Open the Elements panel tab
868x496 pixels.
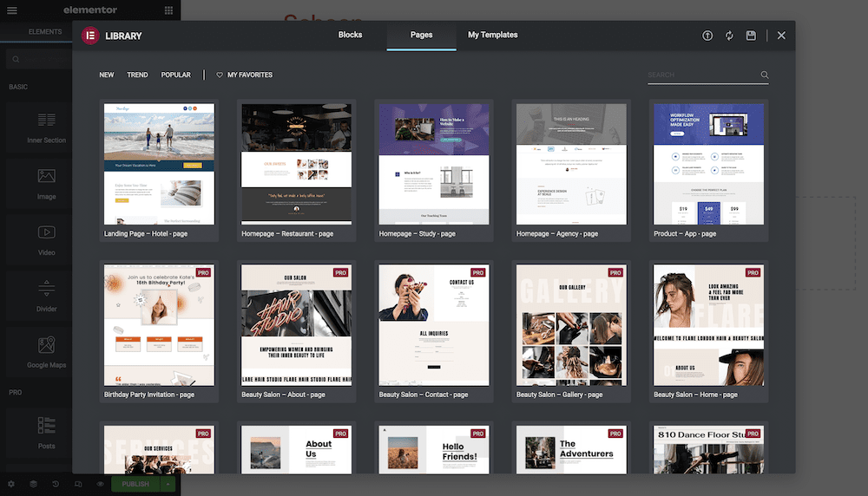[x=45, y=31]
